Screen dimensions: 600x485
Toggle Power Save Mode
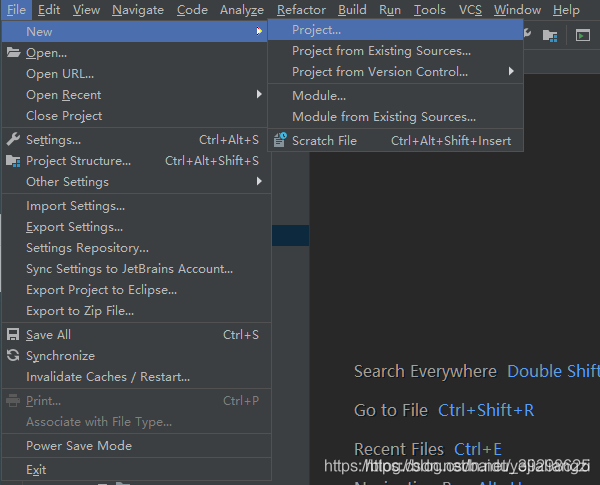79,446
